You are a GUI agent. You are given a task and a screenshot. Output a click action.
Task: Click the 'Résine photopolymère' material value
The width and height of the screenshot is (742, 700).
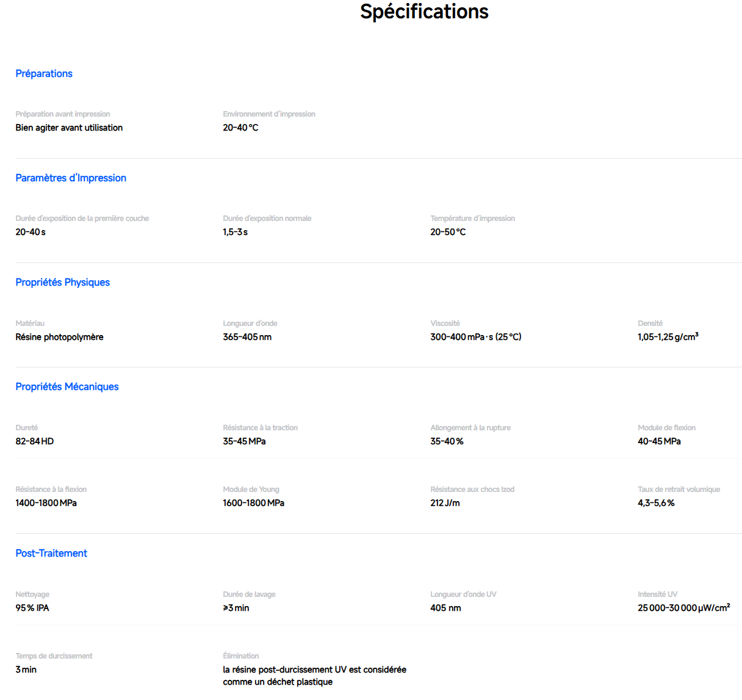pyautogui.click(x=59, y=337)
